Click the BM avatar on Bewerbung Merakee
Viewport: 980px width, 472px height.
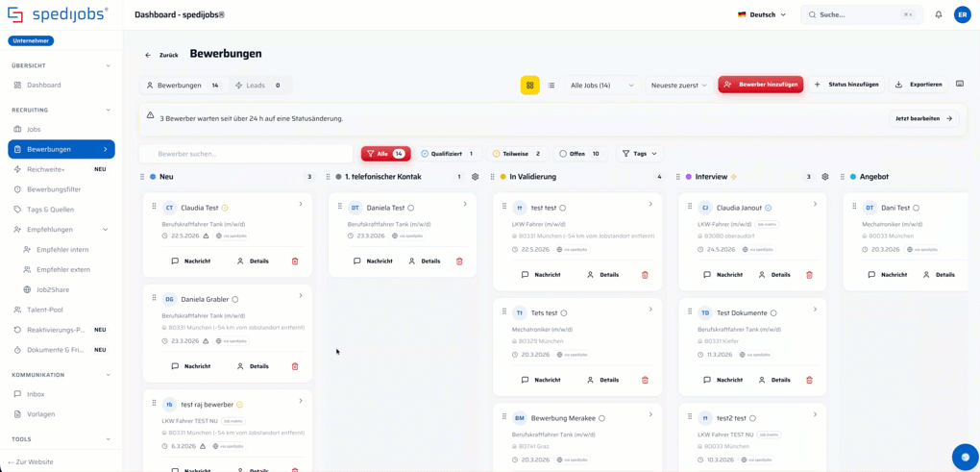(520, 417)
